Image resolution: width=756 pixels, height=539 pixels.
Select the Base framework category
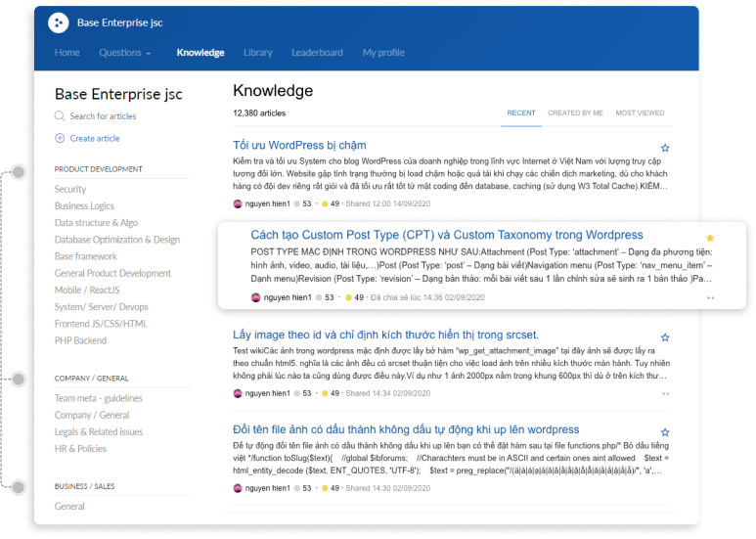click(x=86, y=256)
